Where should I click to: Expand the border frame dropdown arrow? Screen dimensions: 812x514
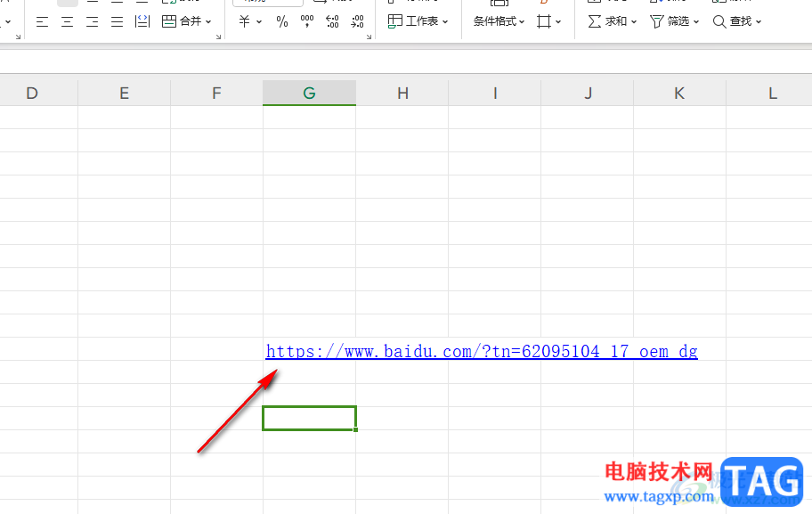(x=558, y=21)
